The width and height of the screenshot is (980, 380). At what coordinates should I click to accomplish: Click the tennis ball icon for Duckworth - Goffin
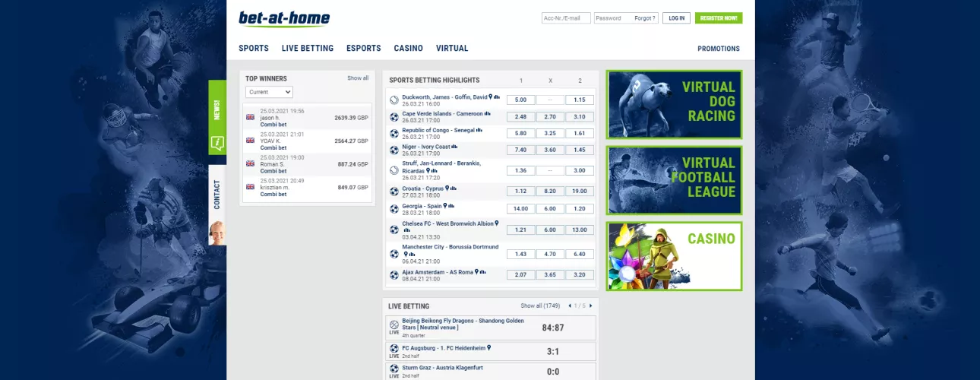pyautogui.click(x=394, y=100)
